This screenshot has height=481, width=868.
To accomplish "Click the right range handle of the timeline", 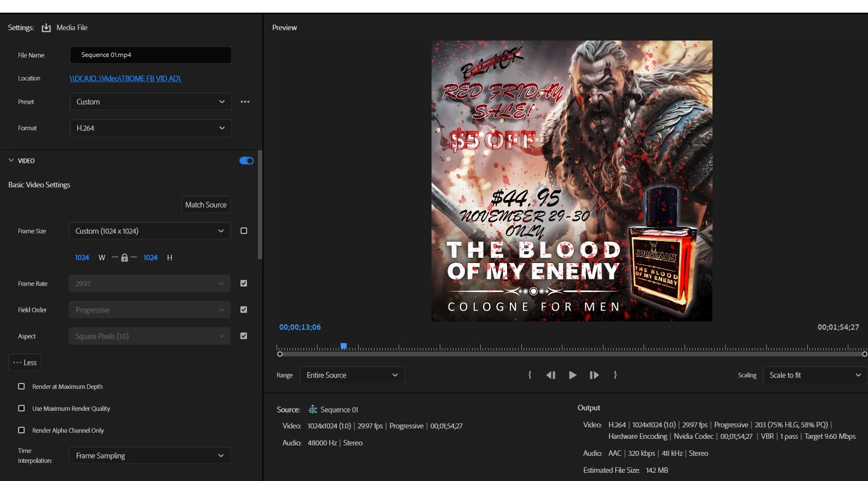I will (865, 354).
